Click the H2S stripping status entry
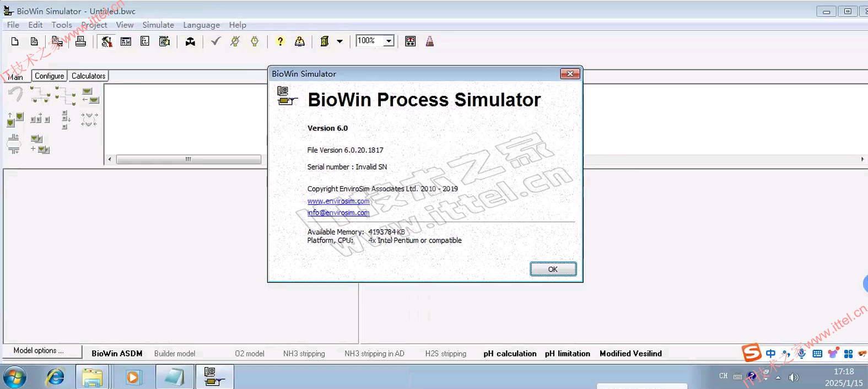The height and width of the screenshot is (389, 868). 446,354
